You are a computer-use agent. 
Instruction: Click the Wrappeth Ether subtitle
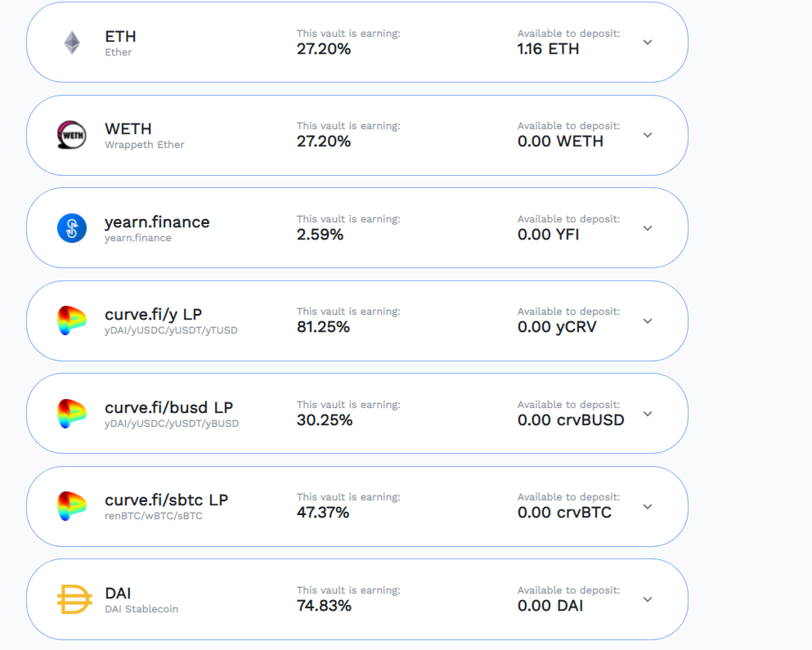(145, 145)
